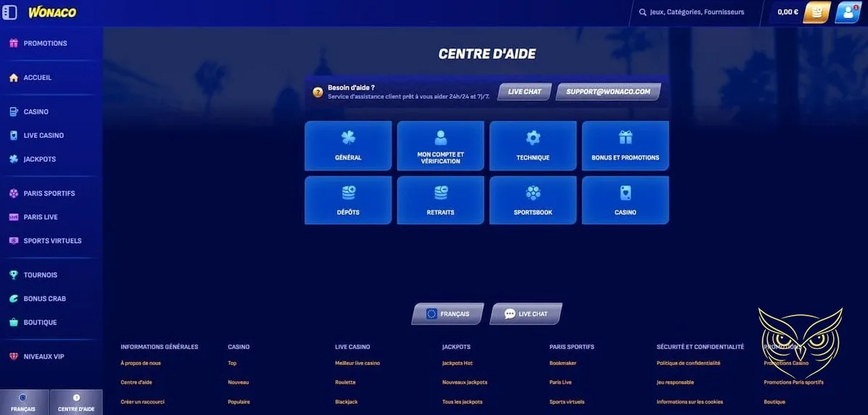This screenshot has width=868, height=415.
Task: Open Bonus et promotions help category
Action: [626, 146]
